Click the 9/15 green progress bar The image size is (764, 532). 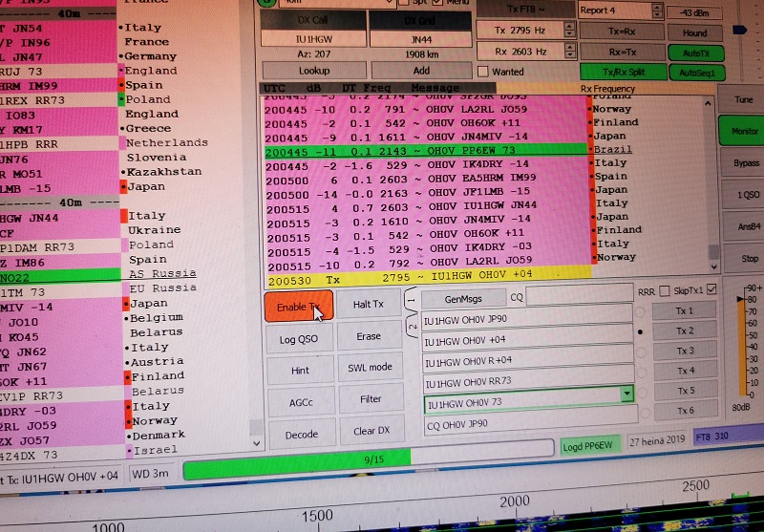coord(369,458)
